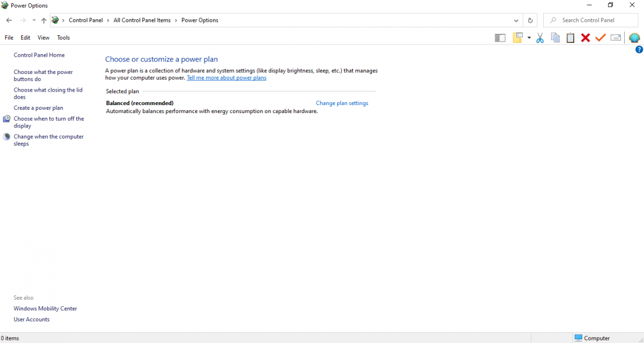Click the Choose or customize a power plan heading

tap(162, 59)
